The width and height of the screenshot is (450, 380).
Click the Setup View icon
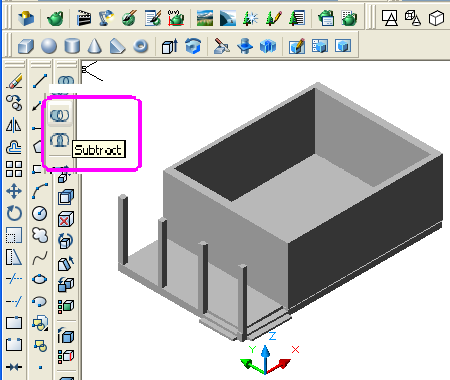click(x=320, y=46)
